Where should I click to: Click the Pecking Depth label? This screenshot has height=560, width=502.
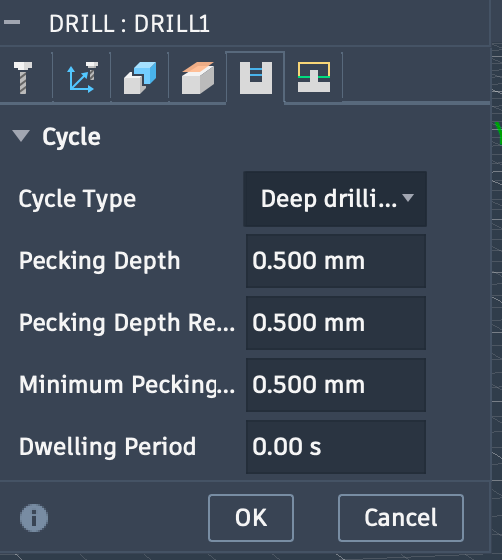[x=100, y=261]
